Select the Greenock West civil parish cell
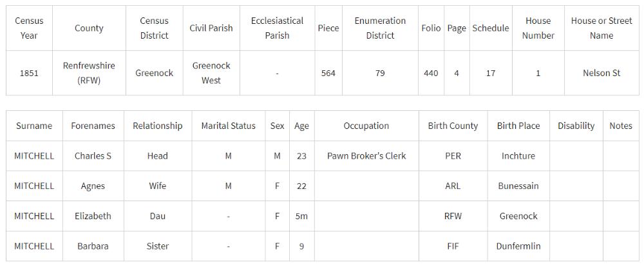This screenshot has height=265, width=644. tap(211, 73)
